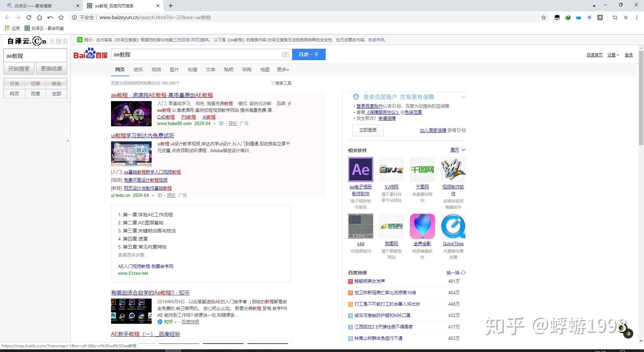
Task: Close the 白泽云——聚合搜索 tab
Action: click(x=78, y=6)
